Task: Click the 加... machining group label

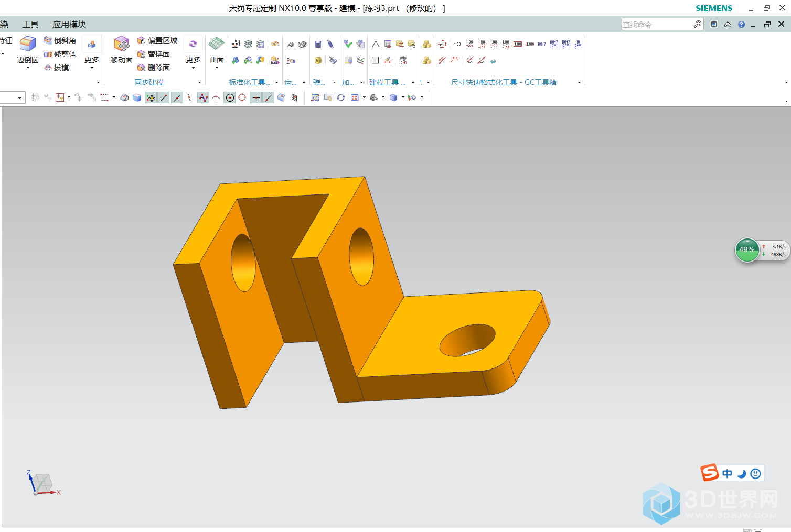Action: coord(348,82)
